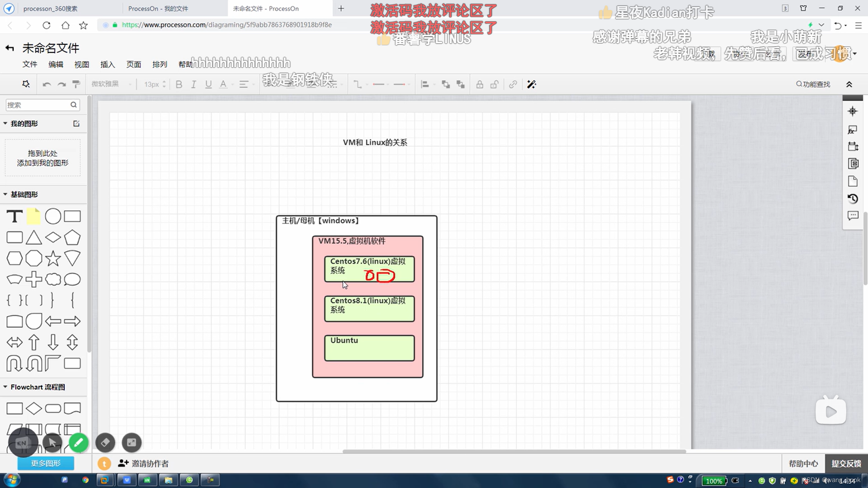Open 功能查找 function search
The height and width of the screenshot is (488, 868).
(813, 84)
